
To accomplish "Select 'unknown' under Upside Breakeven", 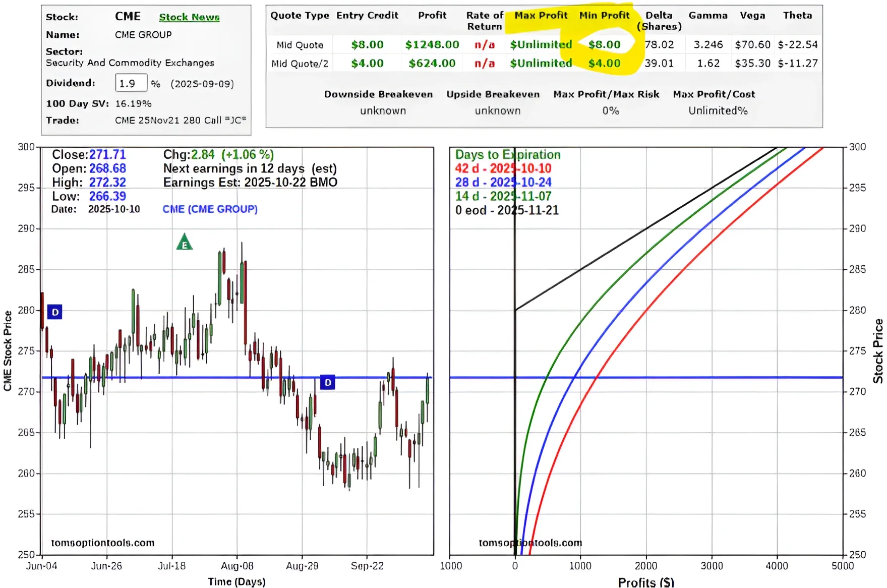I will click(498, 111).
